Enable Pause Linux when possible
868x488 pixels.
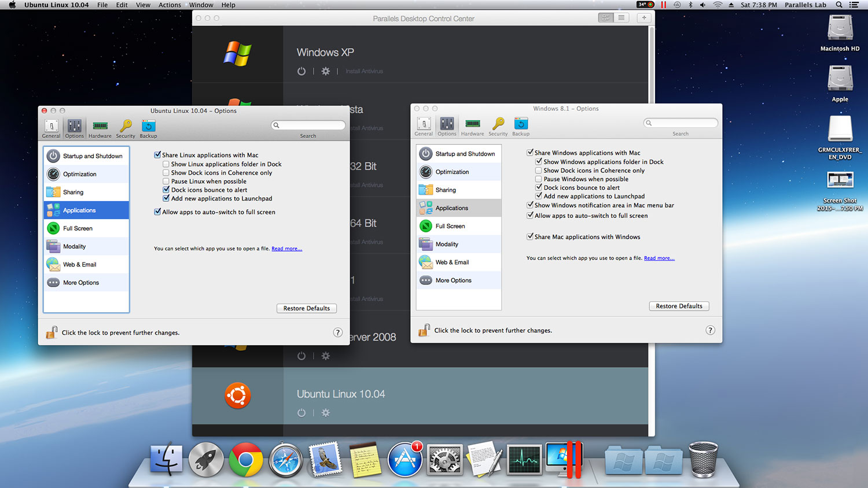point(166,182)
